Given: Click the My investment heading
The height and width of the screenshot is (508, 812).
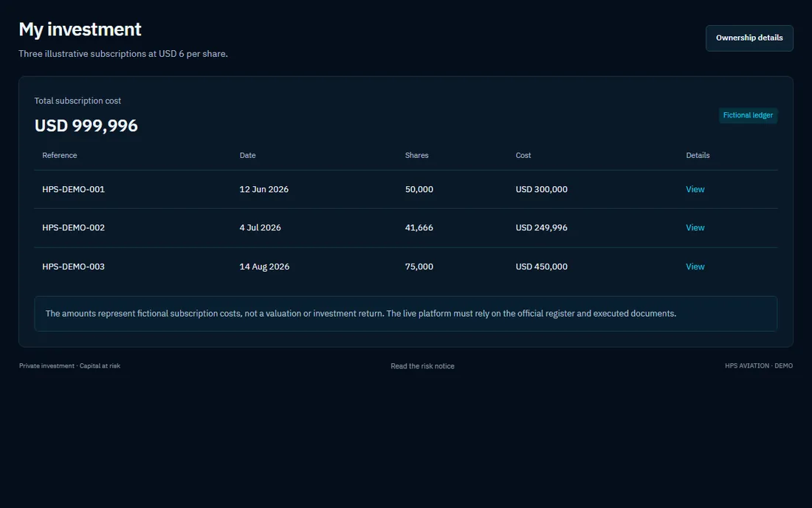Looking at the screenshot, I should tap(80, 30).
